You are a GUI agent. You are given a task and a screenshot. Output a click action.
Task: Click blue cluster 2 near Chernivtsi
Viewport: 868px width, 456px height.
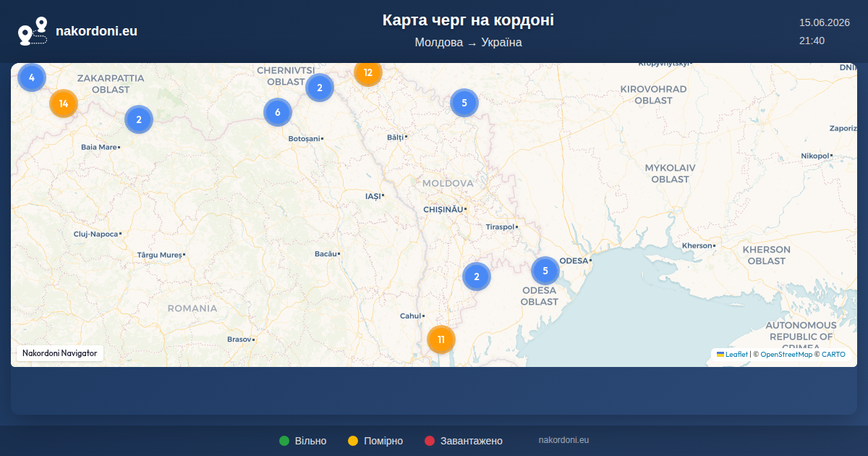click(x=320, y=88)
